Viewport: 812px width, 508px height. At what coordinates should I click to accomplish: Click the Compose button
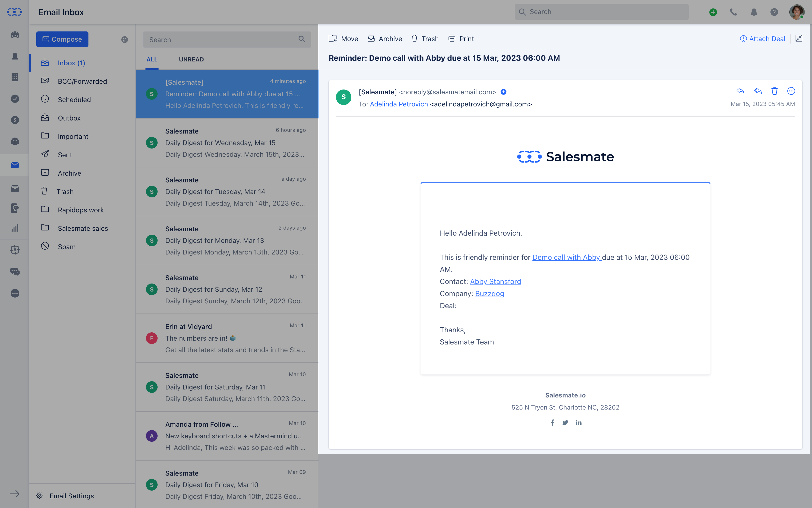click(x=62, y=39)
